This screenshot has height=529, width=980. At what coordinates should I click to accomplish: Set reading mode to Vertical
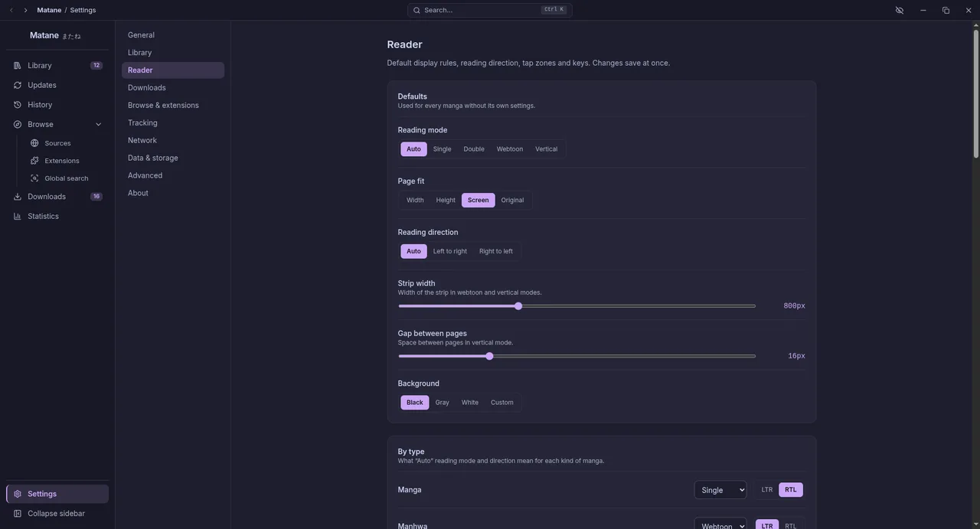pyautogui.click(x=547, y=149)
